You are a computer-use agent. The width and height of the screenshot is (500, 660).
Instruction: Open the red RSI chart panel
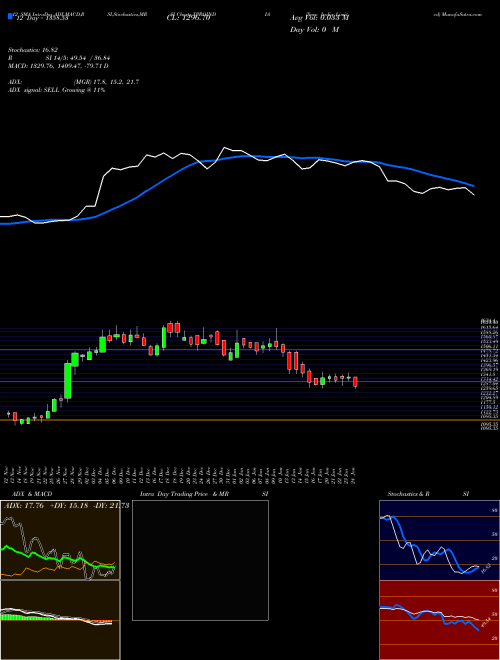coord(439,620)
